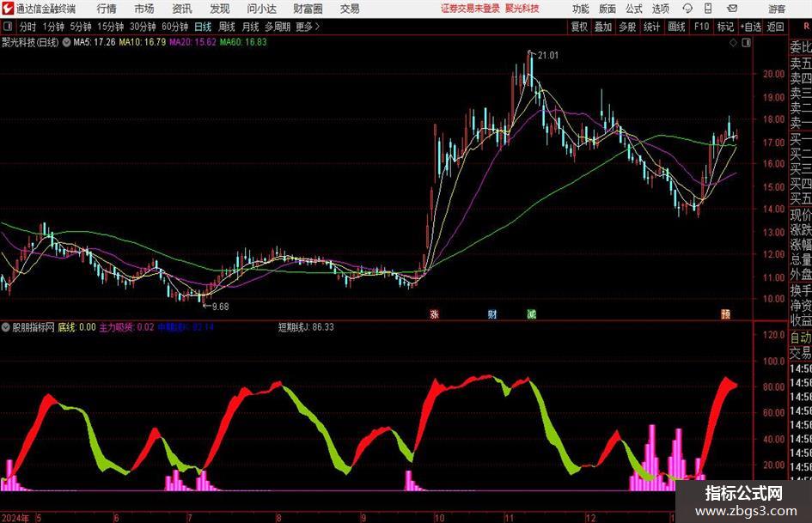
Task: Click the 通达信 red logo icon
Action: [8, 9]
